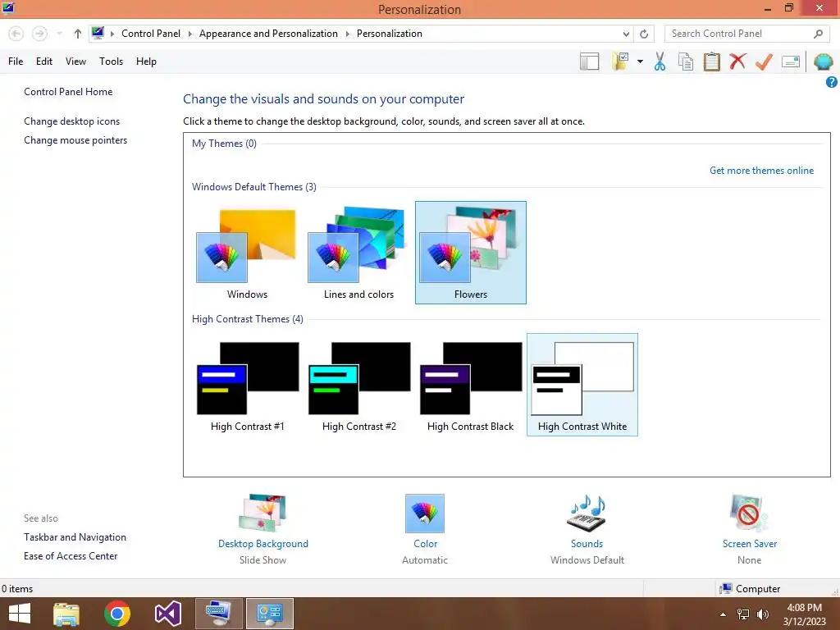Click the Copy icon in toolbar

tap(686, 62)
